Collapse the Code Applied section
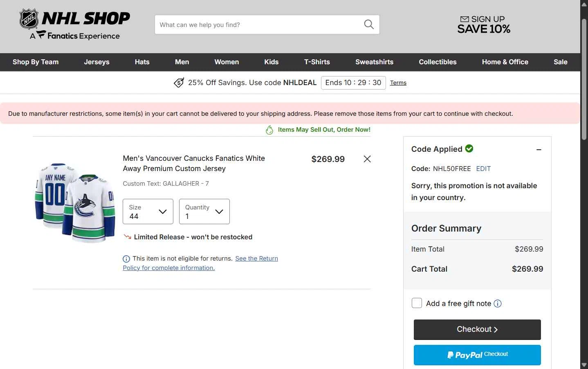This screenshot has height=369, width=588. coord(539,150)
